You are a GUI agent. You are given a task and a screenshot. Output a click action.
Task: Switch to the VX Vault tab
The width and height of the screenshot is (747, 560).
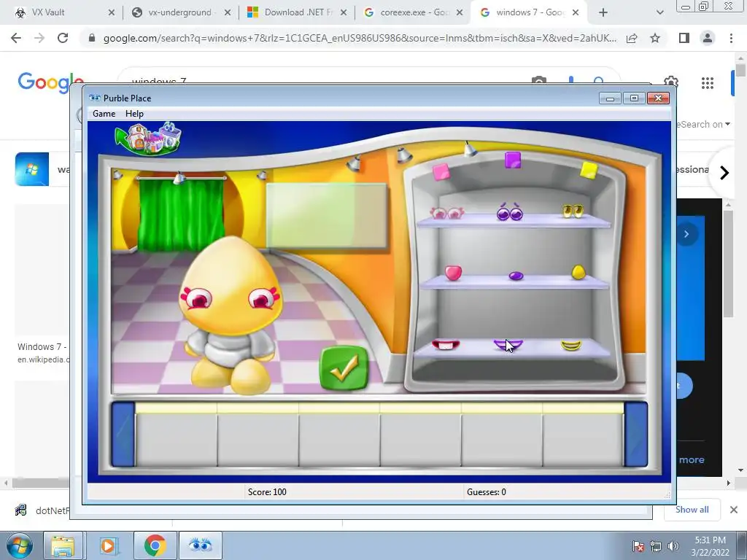pos(64,12)
